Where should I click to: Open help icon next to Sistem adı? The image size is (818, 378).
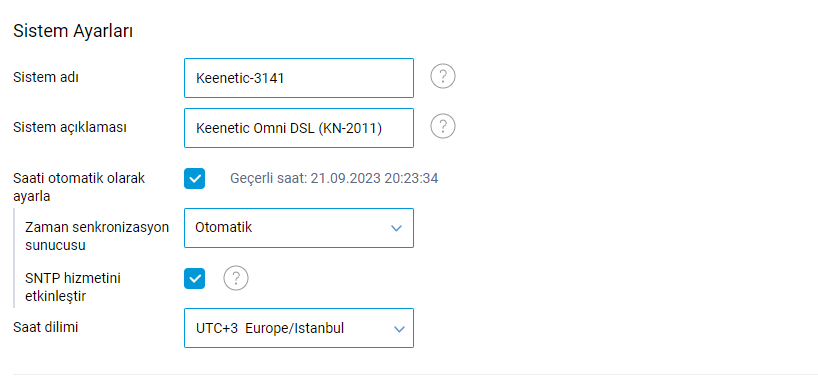pos(443,77)
